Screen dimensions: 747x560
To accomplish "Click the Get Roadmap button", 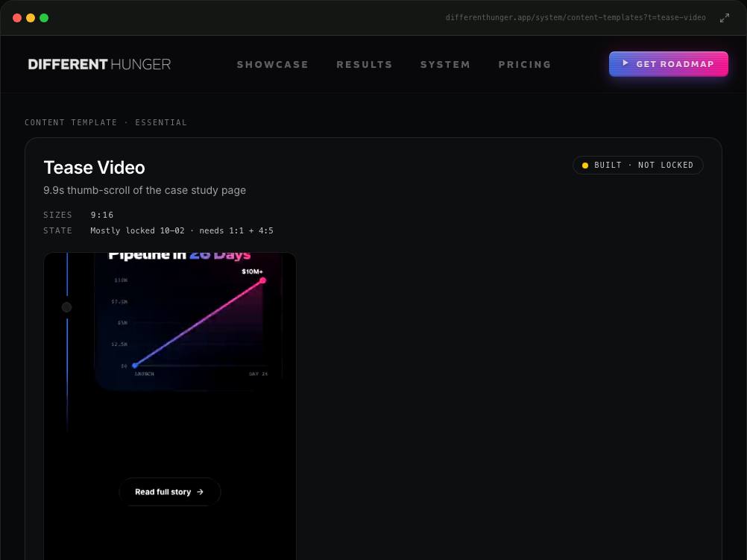I will coord(669,64).
